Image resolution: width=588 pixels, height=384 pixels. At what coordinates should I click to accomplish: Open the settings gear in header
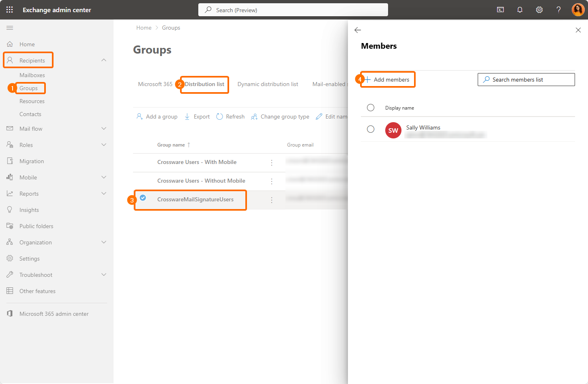(539, 10)
